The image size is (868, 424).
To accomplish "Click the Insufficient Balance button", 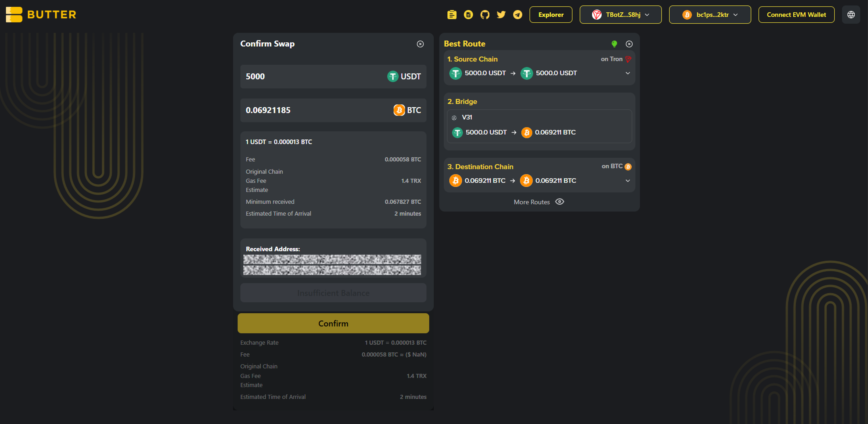I will [x=333, y=293].
